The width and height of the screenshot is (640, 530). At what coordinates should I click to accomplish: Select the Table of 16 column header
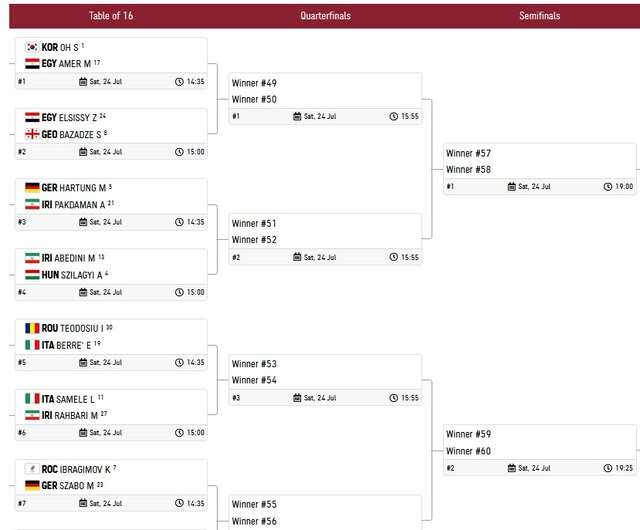click(111, 16)
